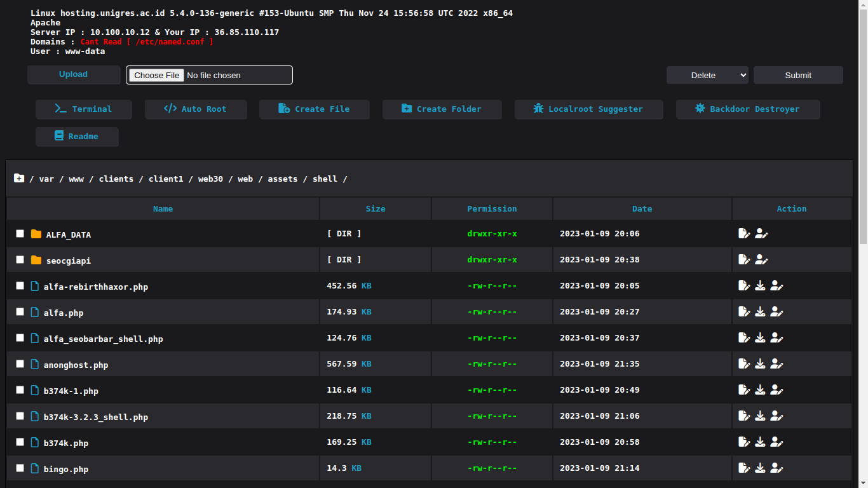Click the Upload button
Viewport: 868px width, 488px height.
[74, 74]
